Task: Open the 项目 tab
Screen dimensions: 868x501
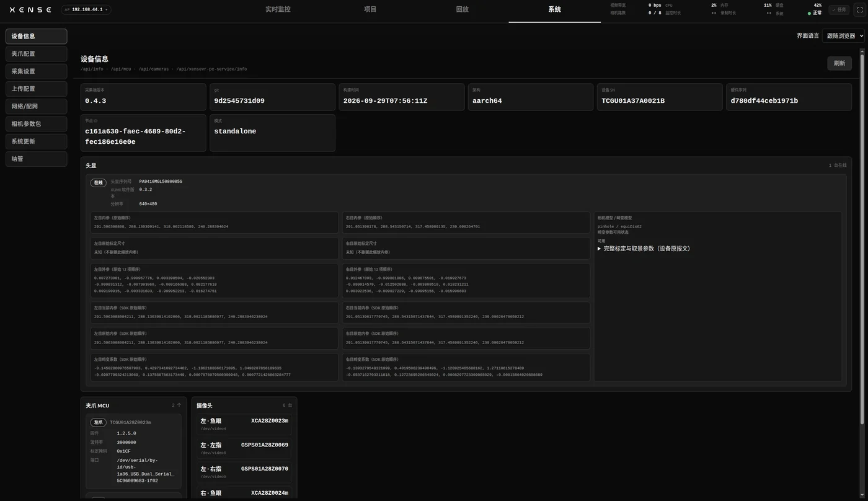Action: pyautogui.click(x=370, y=10)
